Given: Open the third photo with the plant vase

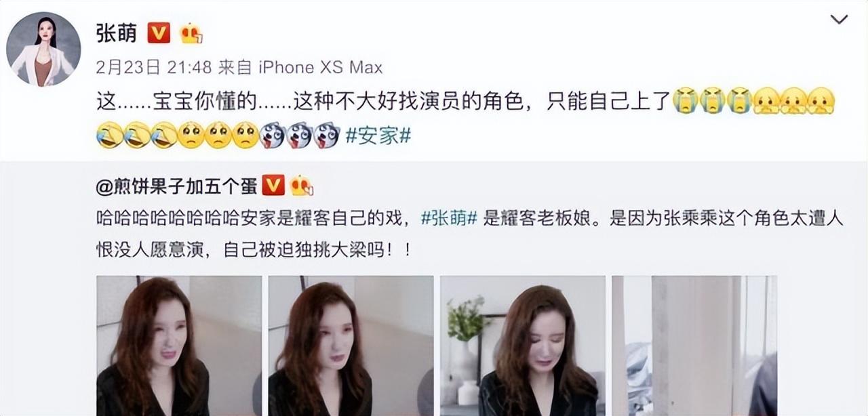Looking at the screenshot, I should click(x=523, y=346).
